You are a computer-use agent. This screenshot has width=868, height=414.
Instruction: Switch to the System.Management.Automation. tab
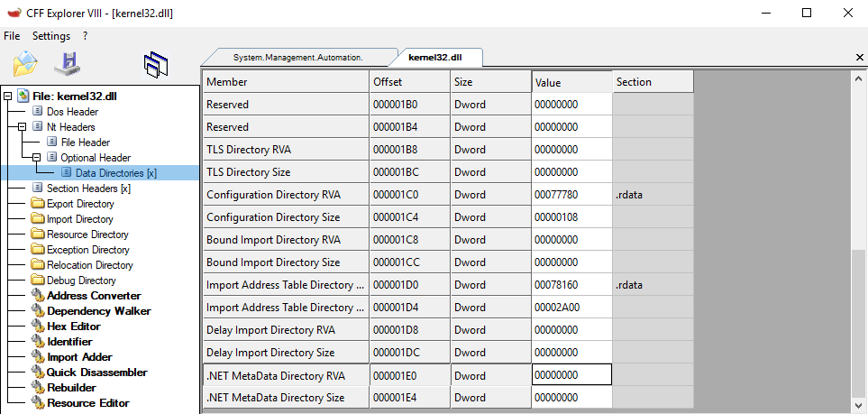click(298, 57)
